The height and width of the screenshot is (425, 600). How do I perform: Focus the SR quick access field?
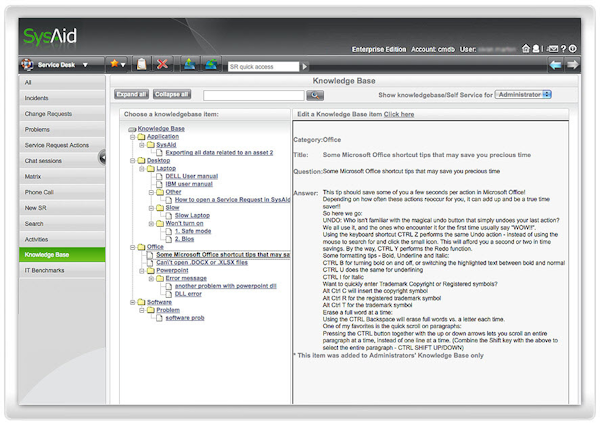(x=263, y=67)
